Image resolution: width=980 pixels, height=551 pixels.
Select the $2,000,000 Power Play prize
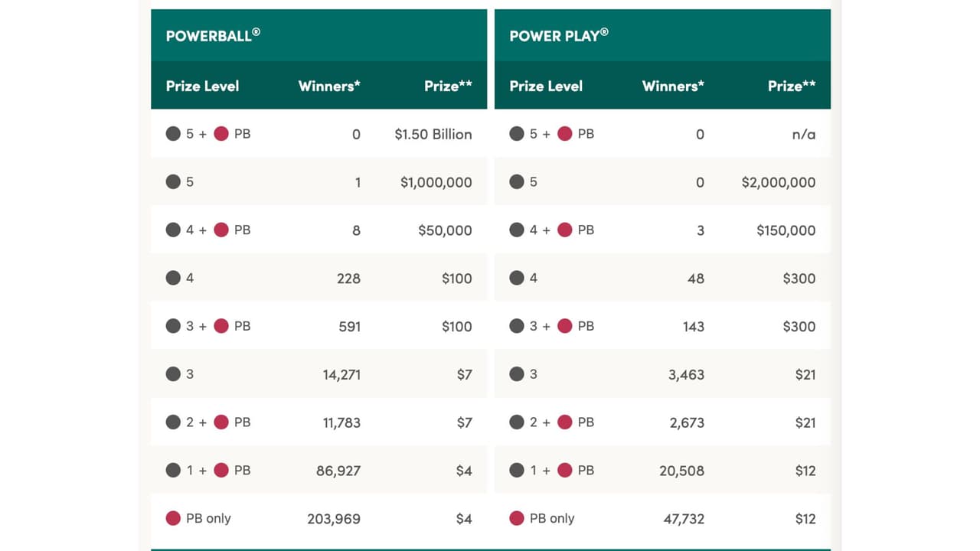pos(778,182)
